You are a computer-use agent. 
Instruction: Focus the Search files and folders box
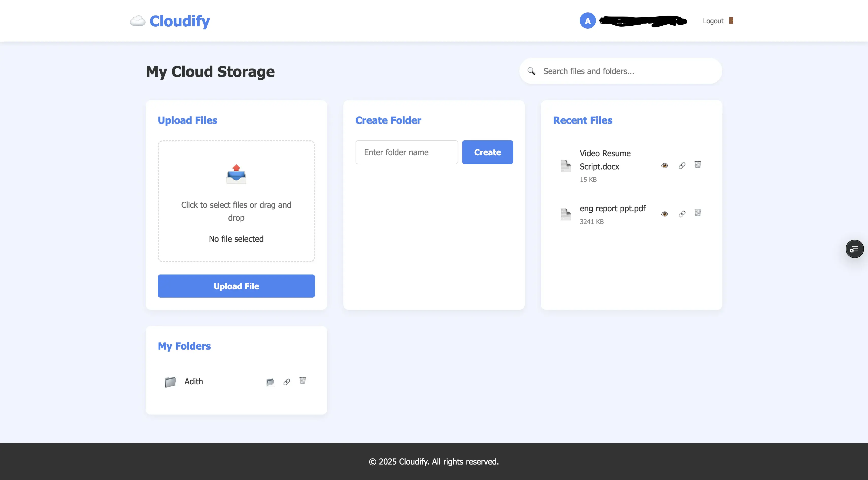pyautogui.click(x=620, y=71)
